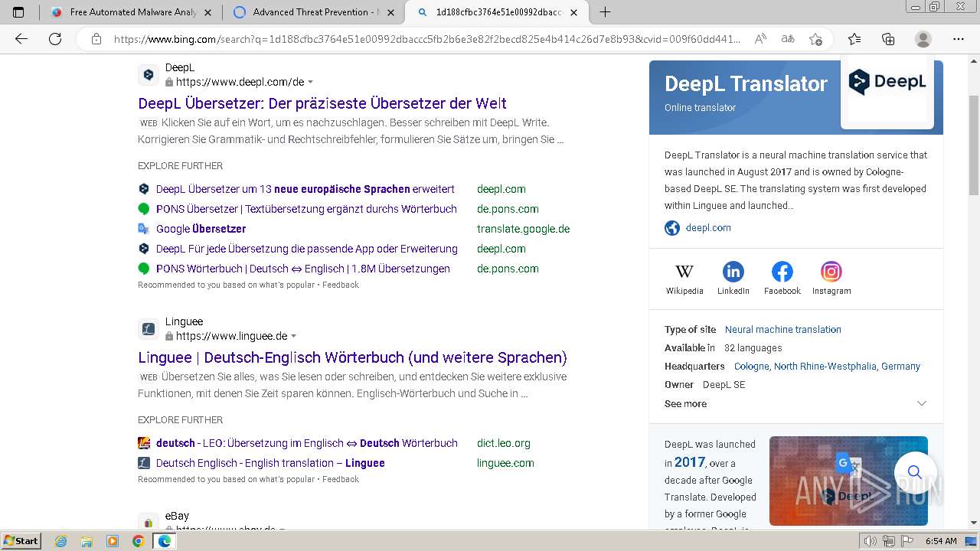The height and width of the screenshot is (551, 980).
Task: Expand the deepl.com/de URL dropdown arrow
Action: 310,83
